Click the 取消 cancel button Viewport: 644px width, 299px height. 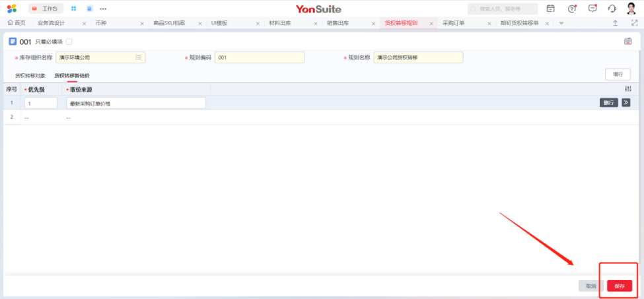tap(590, 286)
